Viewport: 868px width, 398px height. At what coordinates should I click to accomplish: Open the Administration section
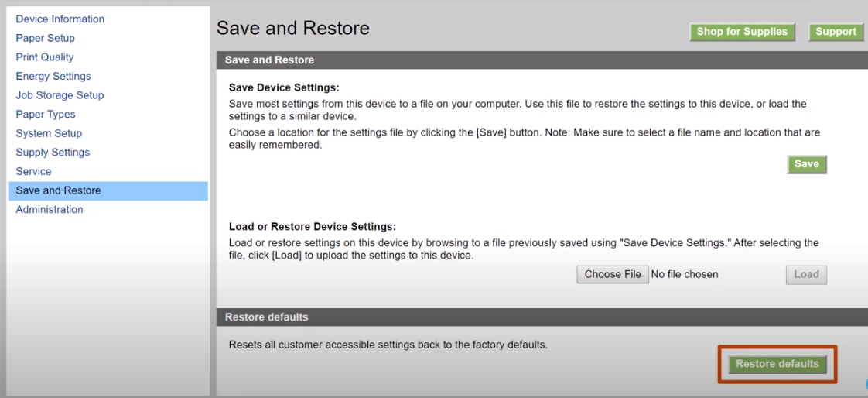pyautogui.click(x=50, y=210)
